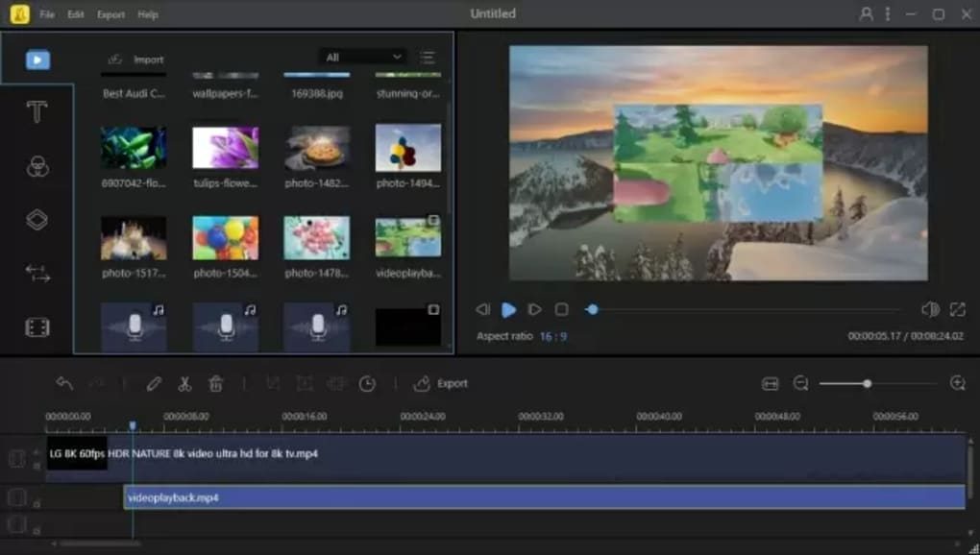Open the duration clock tool
Image resolution: width=980 pixels, height=555 pixels.
pos(367,384)
